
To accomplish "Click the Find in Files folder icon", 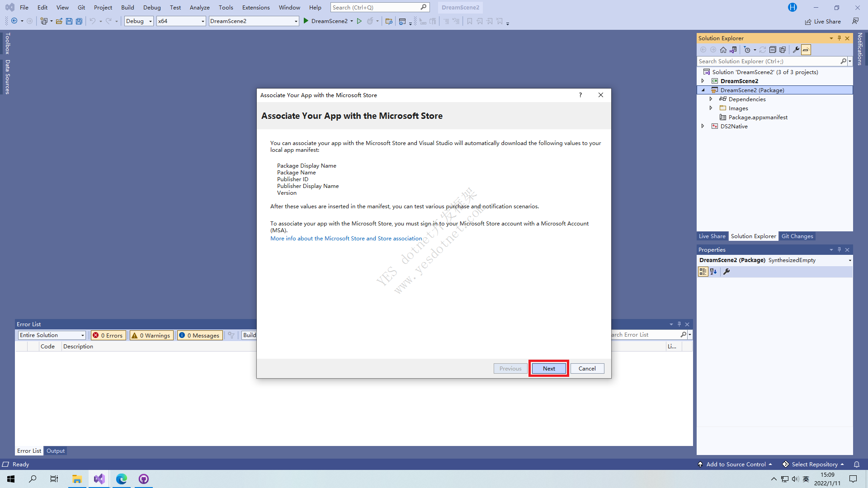I will [x=389, y=21].
